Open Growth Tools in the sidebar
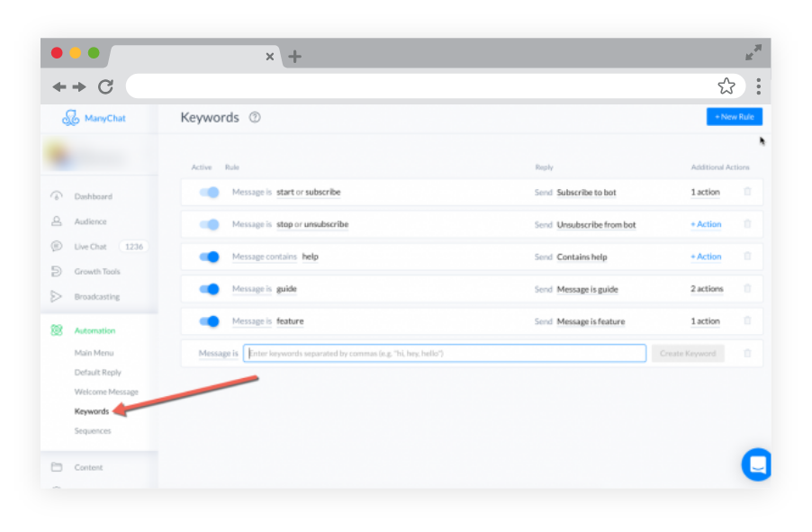Screen dimensions: 812x532 (x=97, y=272)
